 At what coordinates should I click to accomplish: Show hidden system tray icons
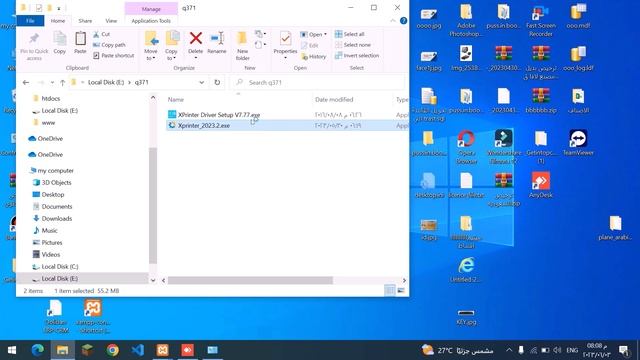[x=509, y=350]
